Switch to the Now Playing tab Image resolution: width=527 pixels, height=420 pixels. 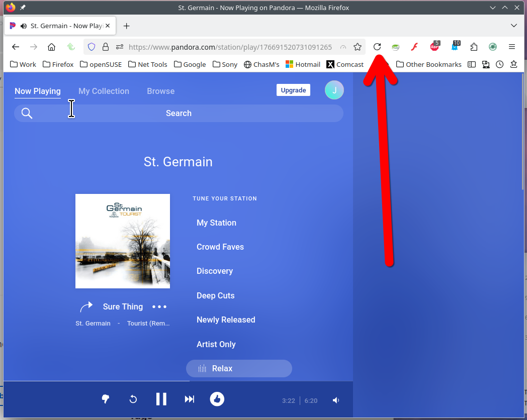(x=38, y=91)
